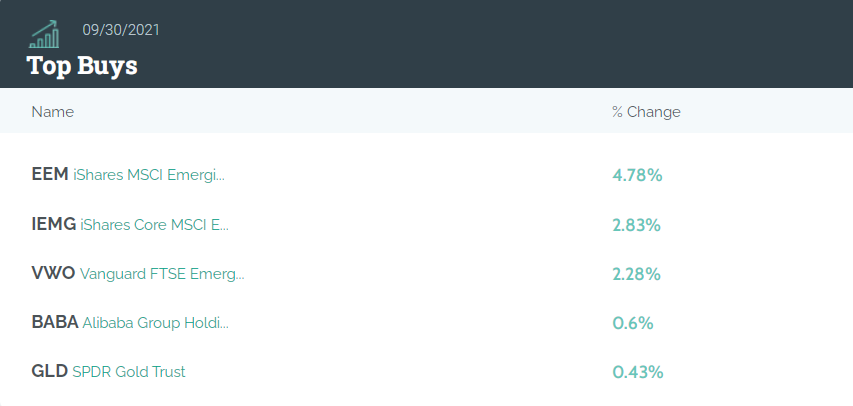Click the 2.83% change value
This screenshot has width=853, height=406.
(636, 225)
